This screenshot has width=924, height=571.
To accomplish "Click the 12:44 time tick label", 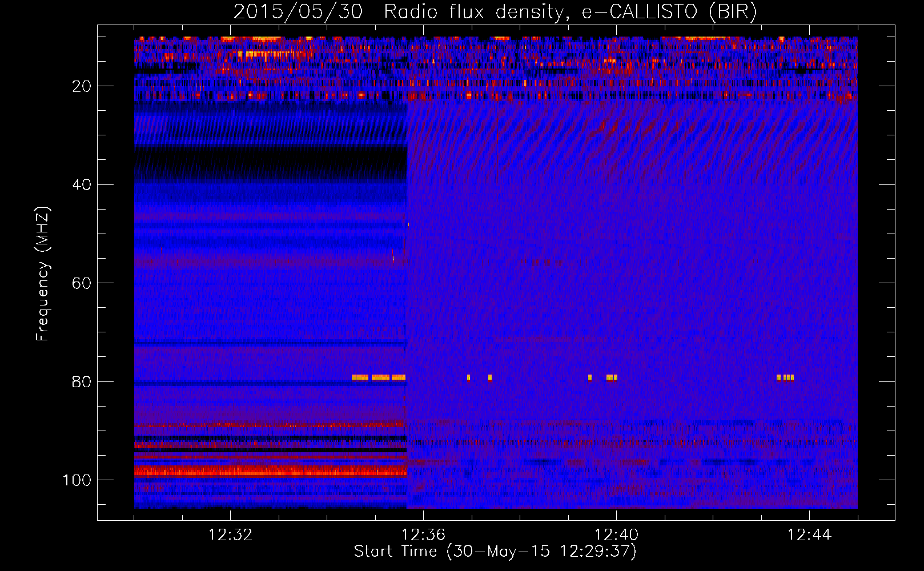I will pyautogui.click(x=809, y=535).
